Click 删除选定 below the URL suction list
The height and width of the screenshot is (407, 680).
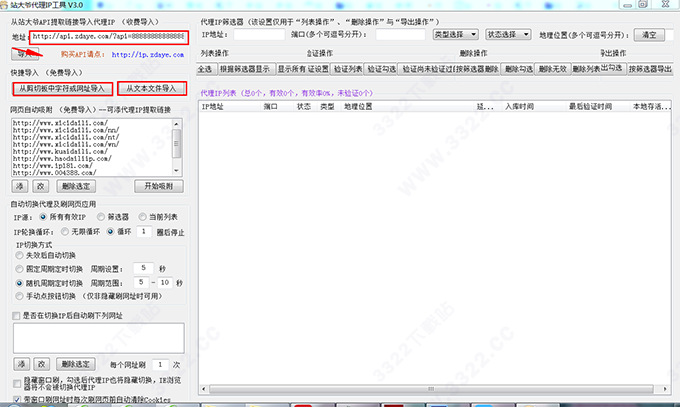tap(76, 186)
